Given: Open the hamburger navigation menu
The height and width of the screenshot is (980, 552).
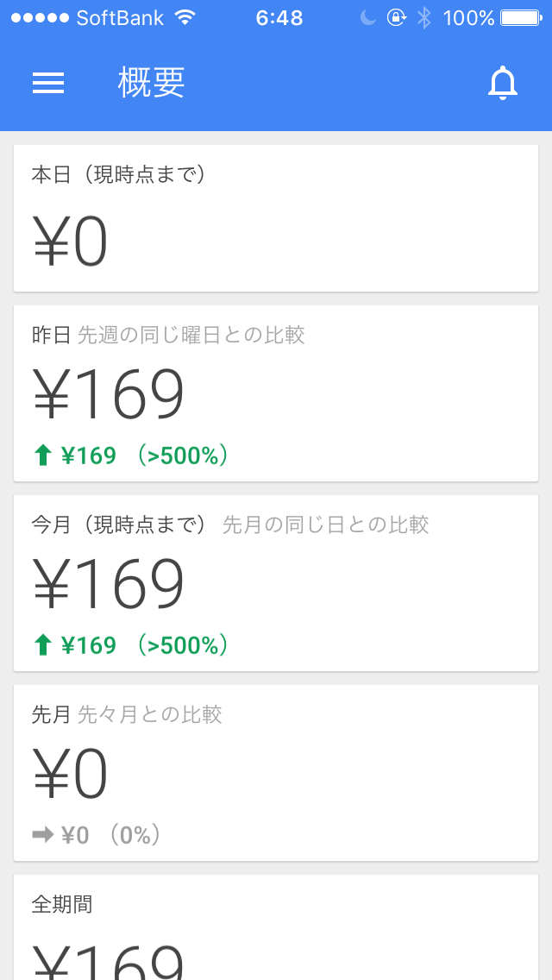Looking at the screenshot, I should coord(48,82).
